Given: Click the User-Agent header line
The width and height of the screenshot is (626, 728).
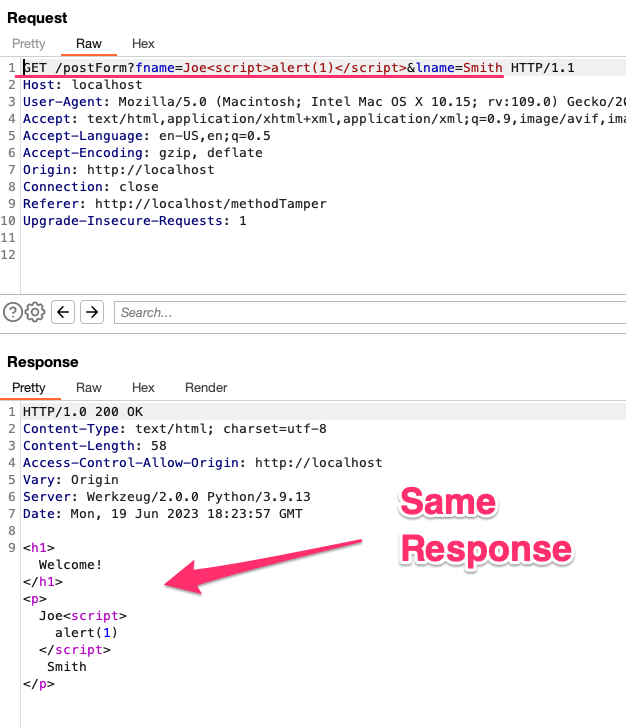Looking at the screenshot, I should point(324,102).
